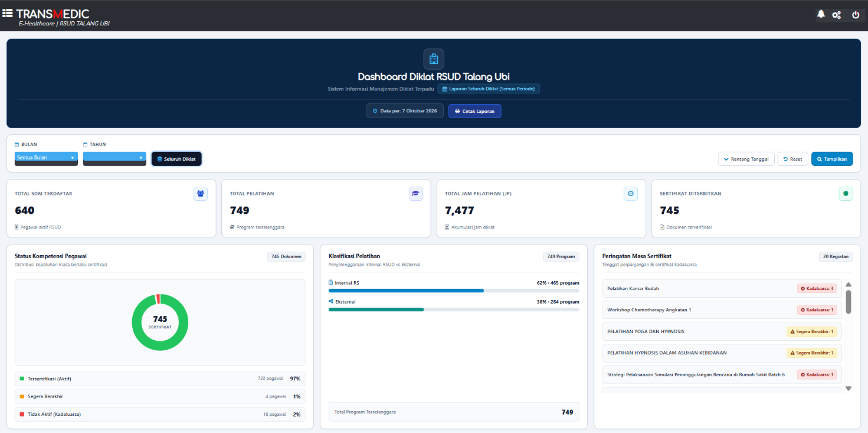Click the orange Segera Berakhir legend square
The width and height of the screenshot is (868, 433).
coord(22,396)
